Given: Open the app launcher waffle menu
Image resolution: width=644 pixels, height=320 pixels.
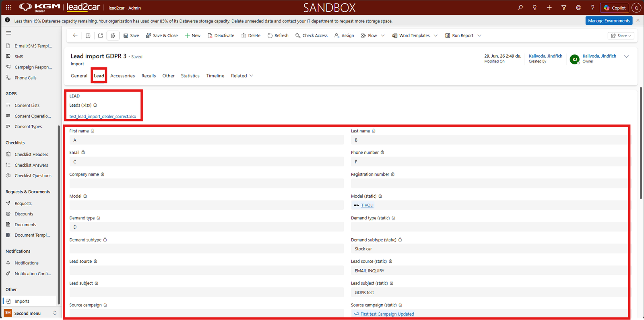Looking at the screenshot, I should (8, 8).
